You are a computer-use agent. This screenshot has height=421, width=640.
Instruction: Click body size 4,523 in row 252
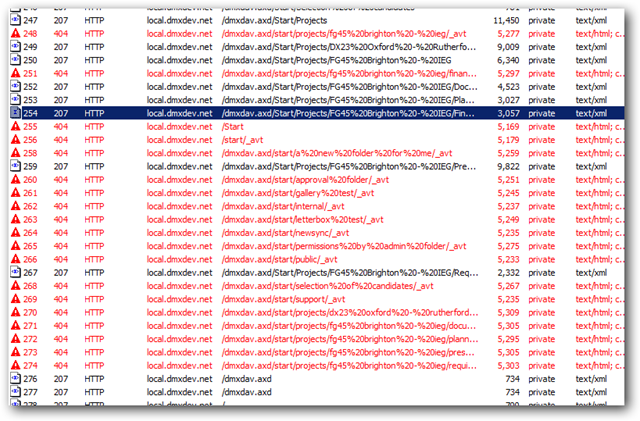508,87
